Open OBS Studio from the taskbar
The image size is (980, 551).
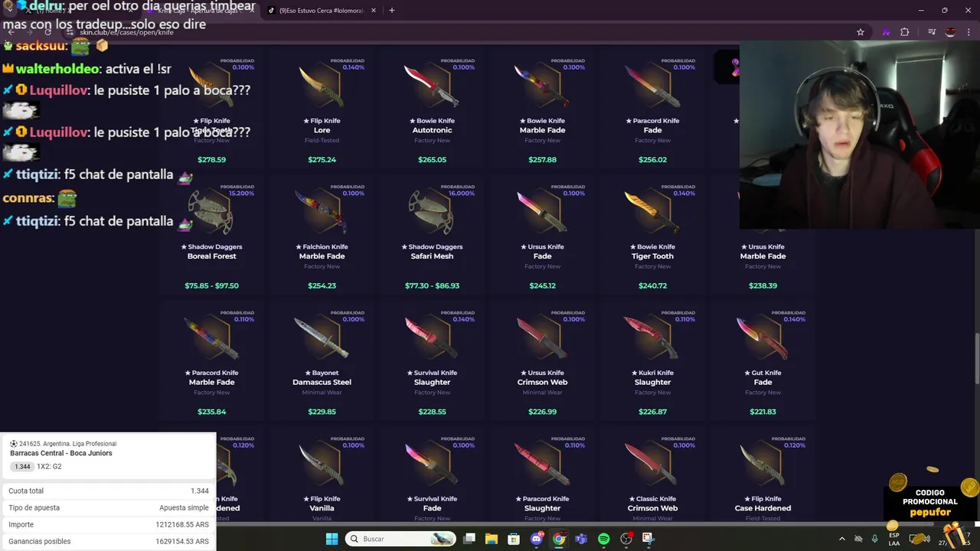[x=626, y=539]
